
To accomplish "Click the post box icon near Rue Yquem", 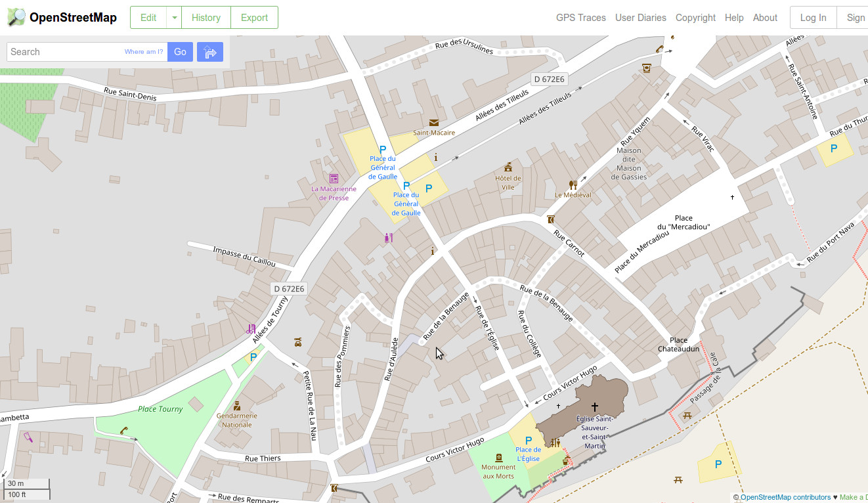I will [647, 68].
